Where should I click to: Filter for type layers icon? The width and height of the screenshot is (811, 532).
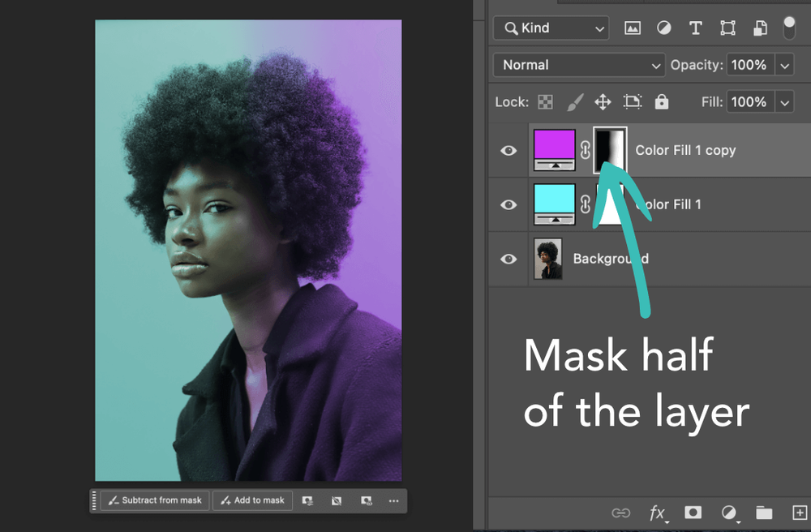[696, 28]
